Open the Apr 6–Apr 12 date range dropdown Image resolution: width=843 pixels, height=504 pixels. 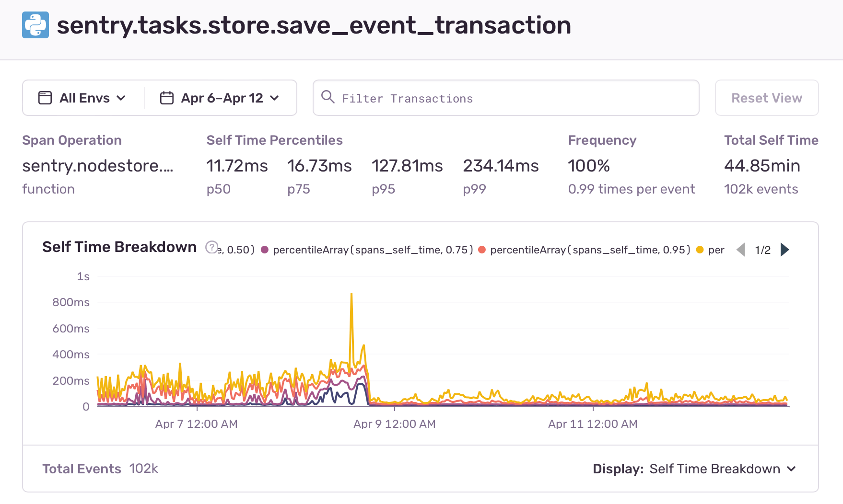[x=220, y=98]
